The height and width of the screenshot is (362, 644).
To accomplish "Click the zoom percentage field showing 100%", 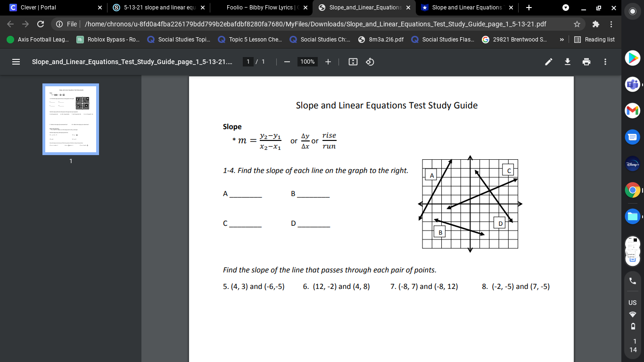I will pyautogui.click(x=307, y=62).
